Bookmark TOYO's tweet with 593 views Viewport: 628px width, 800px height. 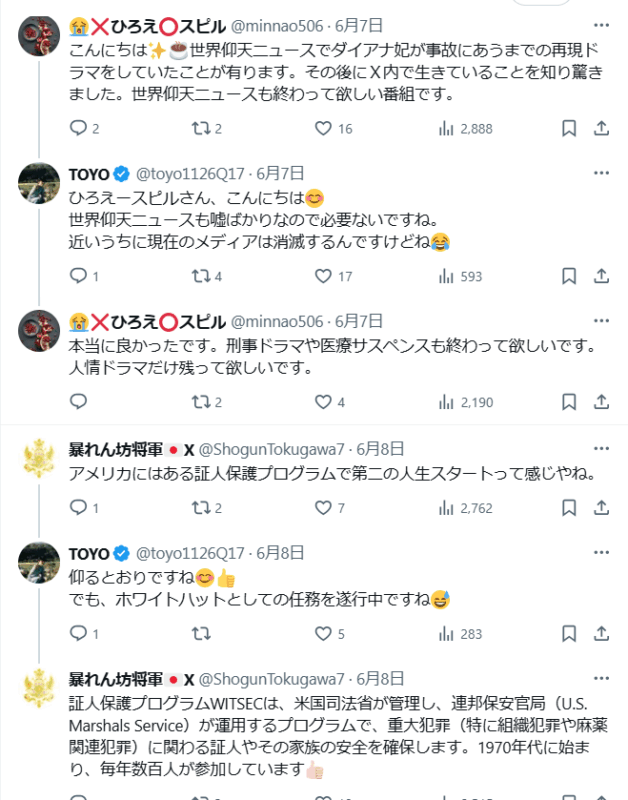pyautogui.click(x=568, y=276)
